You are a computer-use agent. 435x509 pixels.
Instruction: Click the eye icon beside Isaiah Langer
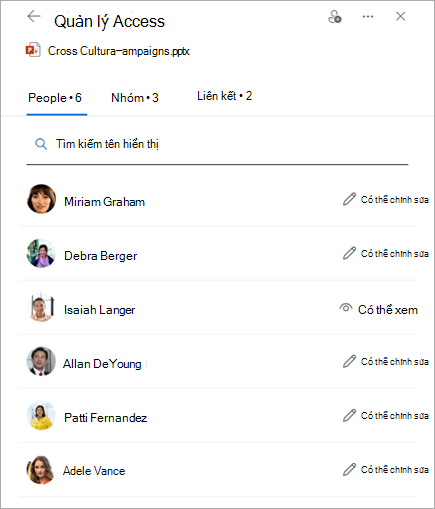(x=346, y=308)
